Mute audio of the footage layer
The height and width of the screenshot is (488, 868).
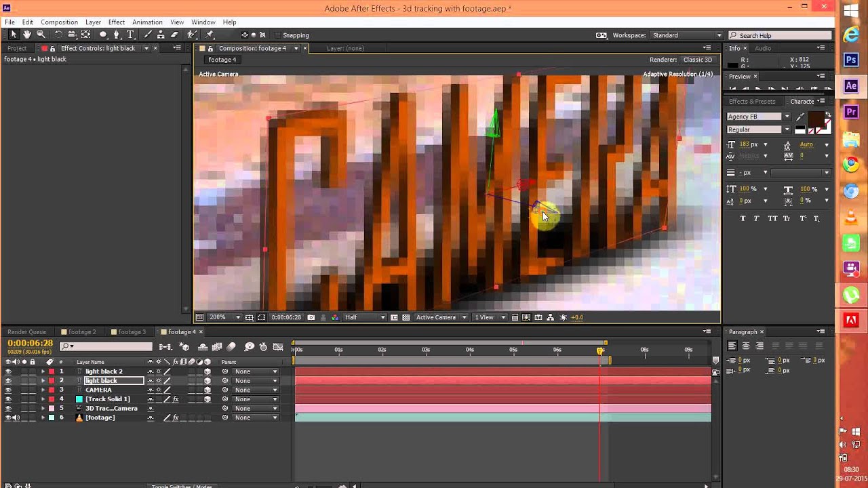point(16,418)
